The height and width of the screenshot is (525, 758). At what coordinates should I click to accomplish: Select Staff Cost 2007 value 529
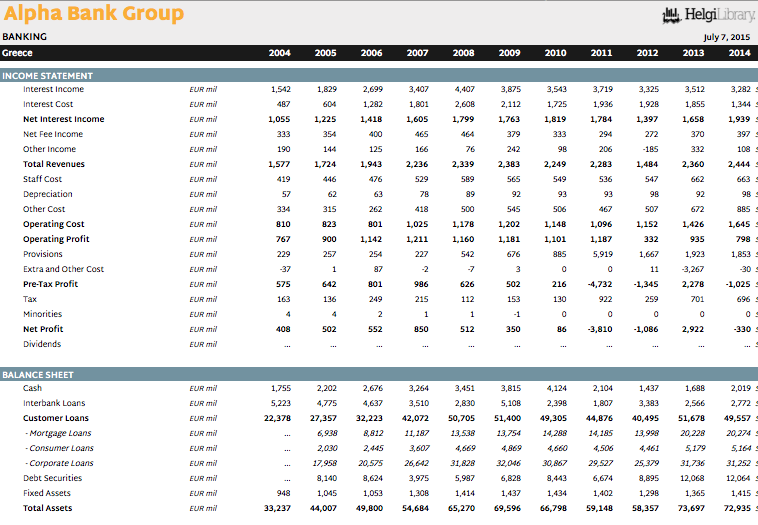pos(422,179)
